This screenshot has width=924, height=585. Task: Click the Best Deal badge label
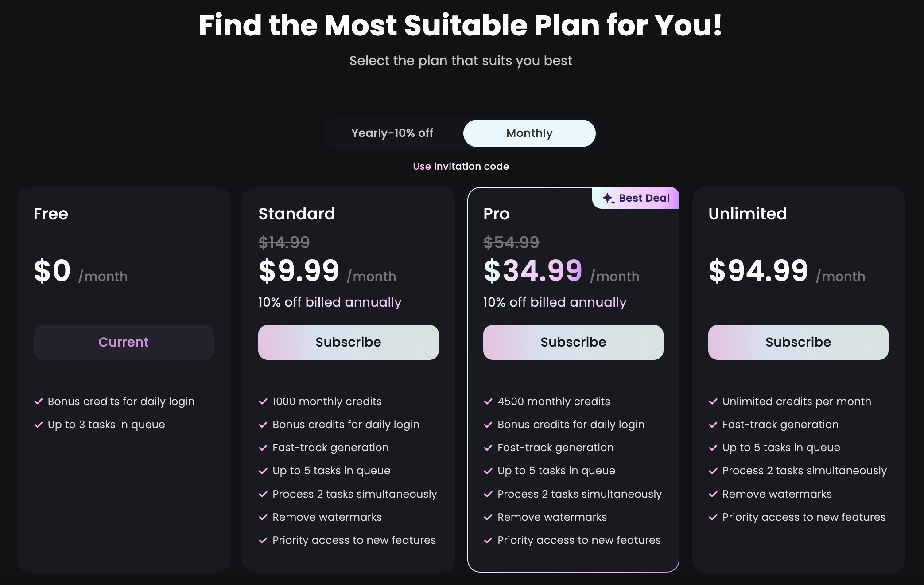[x=644, y=198]
